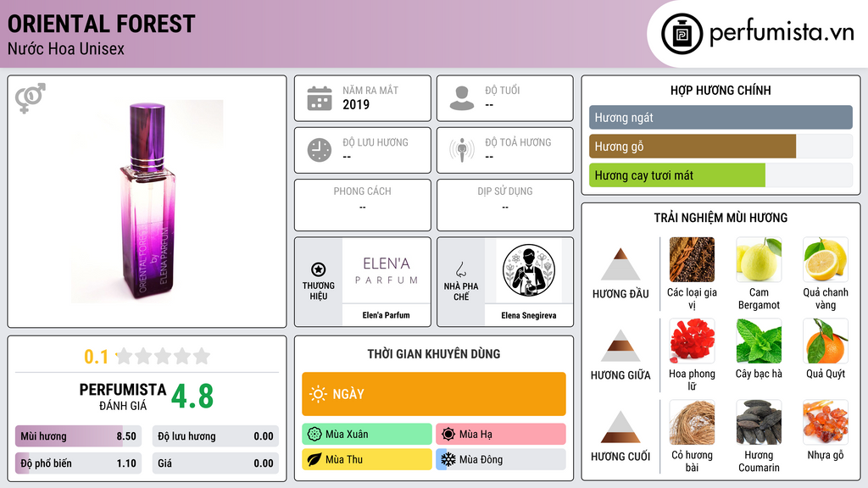Click the Thời gian khuyên dùng heading
The width and height of the screenshot is (868, 488).
click(x=434, y=354)
